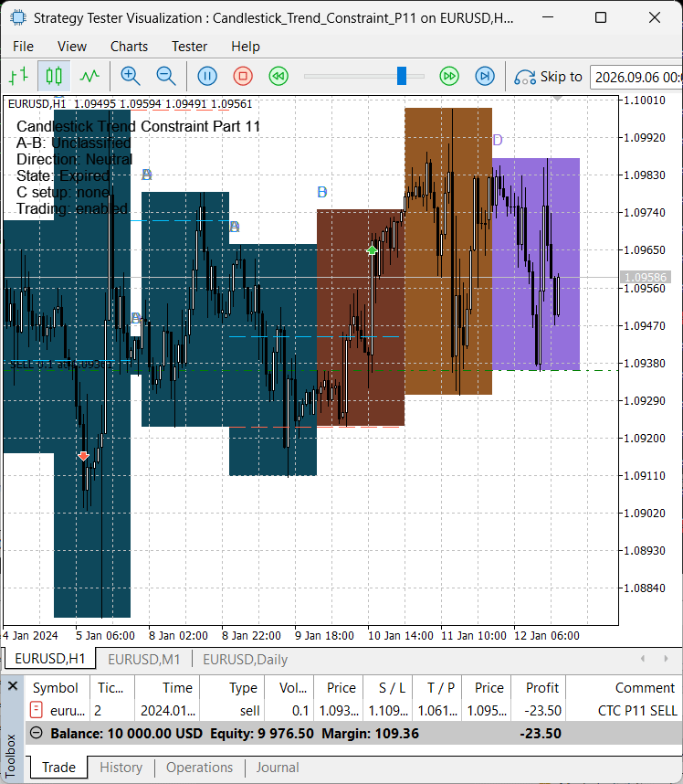Pause the strategy tester visualization

pyautogui.click(x=207, y=76)
